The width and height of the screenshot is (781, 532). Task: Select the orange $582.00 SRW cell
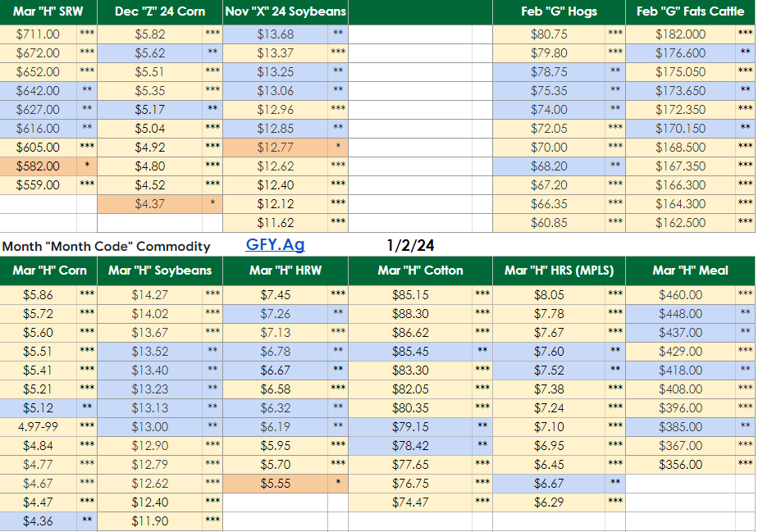[39, 166]
